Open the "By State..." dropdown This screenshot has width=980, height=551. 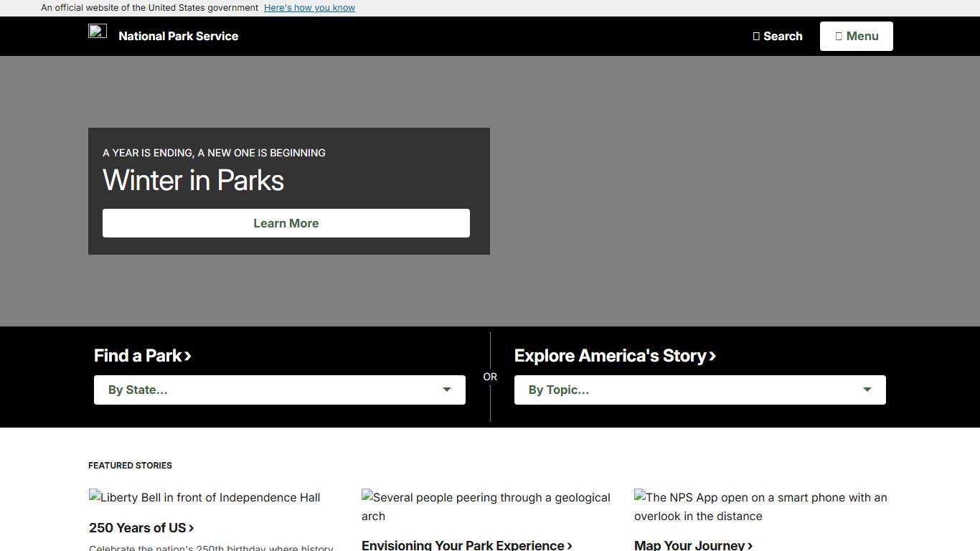(x=279, y=390)
